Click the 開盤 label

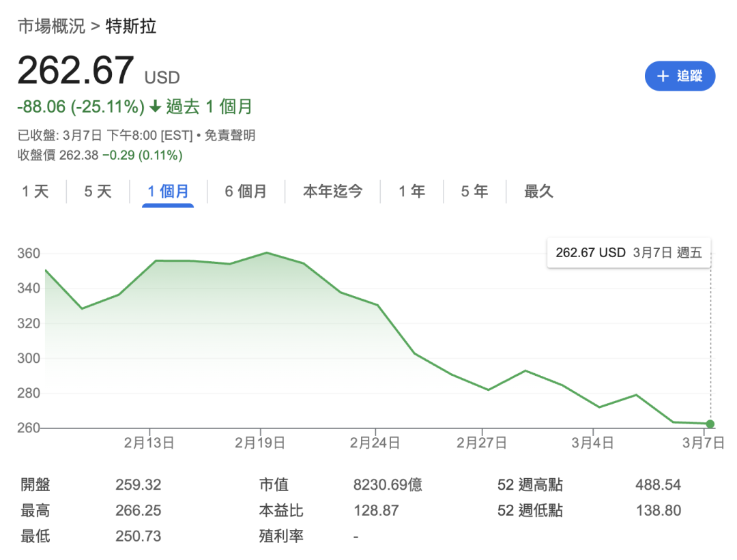[35, 484]
